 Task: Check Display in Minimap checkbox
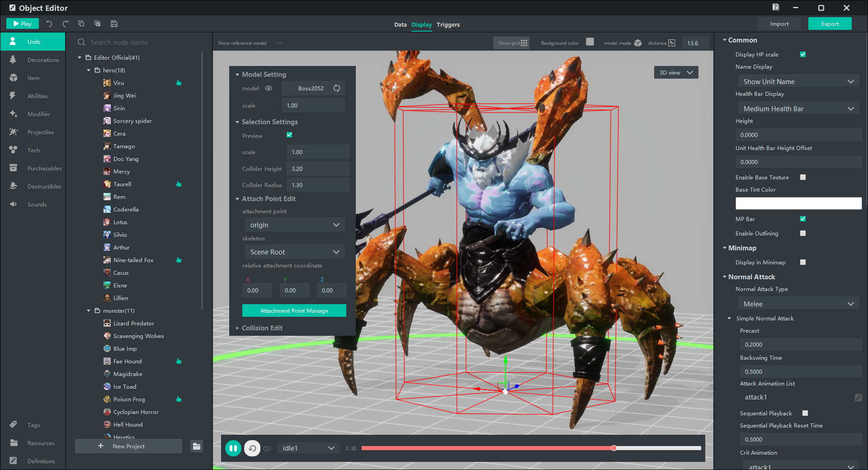pyautogui.click(x=803, y=262)
